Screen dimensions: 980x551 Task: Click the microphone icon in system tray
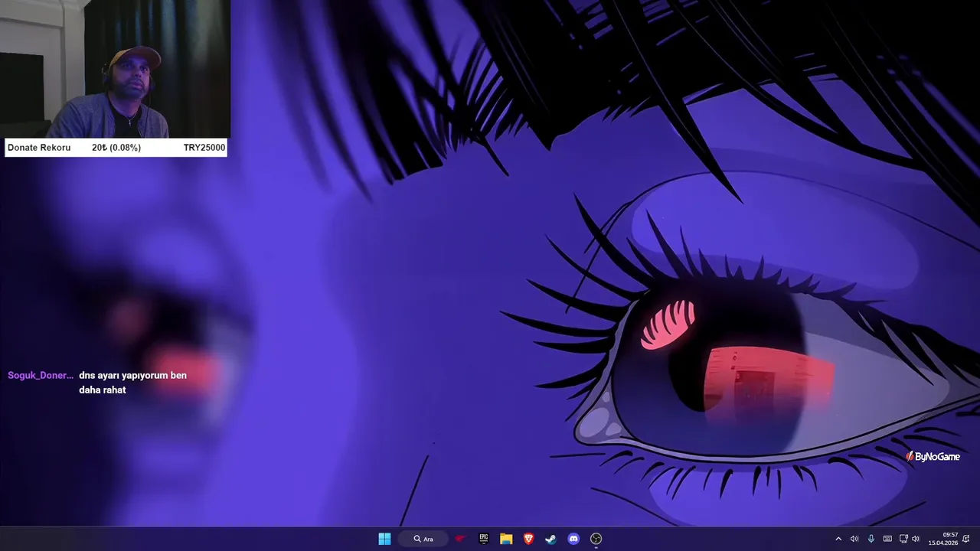point(871,539)
